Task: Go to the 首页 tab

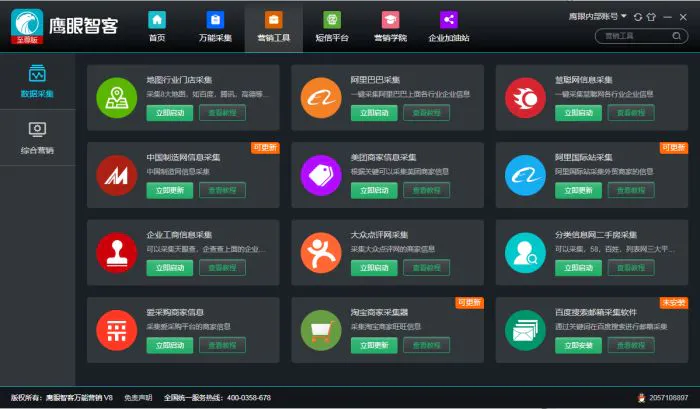Action: pos(157,27)
